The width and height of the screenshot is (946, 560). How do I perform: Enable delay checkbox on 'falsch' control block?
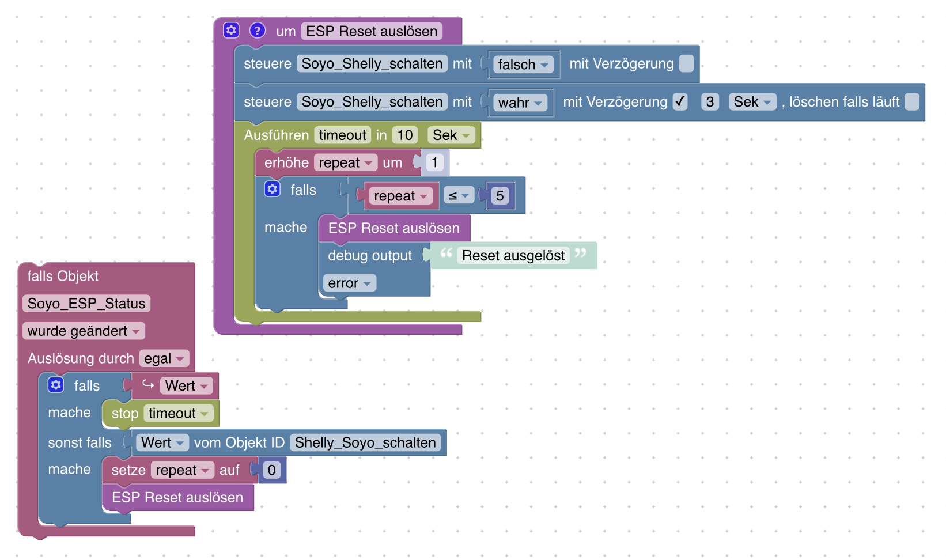[x=686, y=63]
